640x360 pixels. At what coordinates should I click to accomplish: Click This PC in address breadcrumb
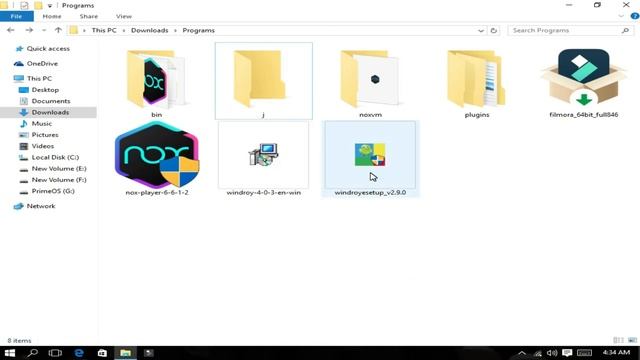[x=104, y=30]
